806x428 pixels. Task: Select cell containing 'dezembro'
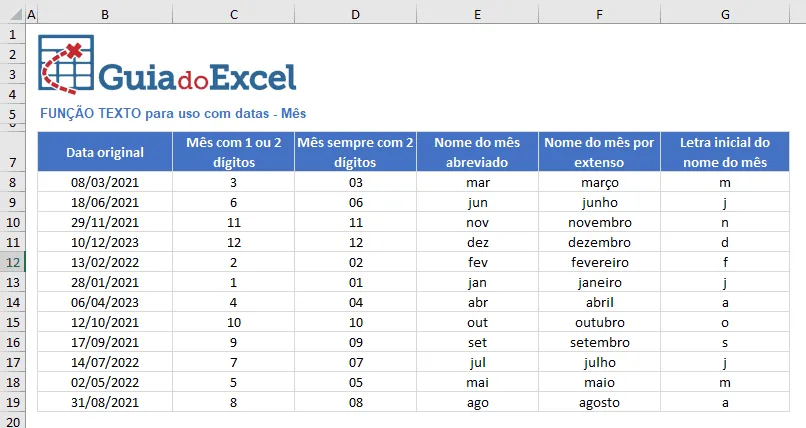pos(599,242)
